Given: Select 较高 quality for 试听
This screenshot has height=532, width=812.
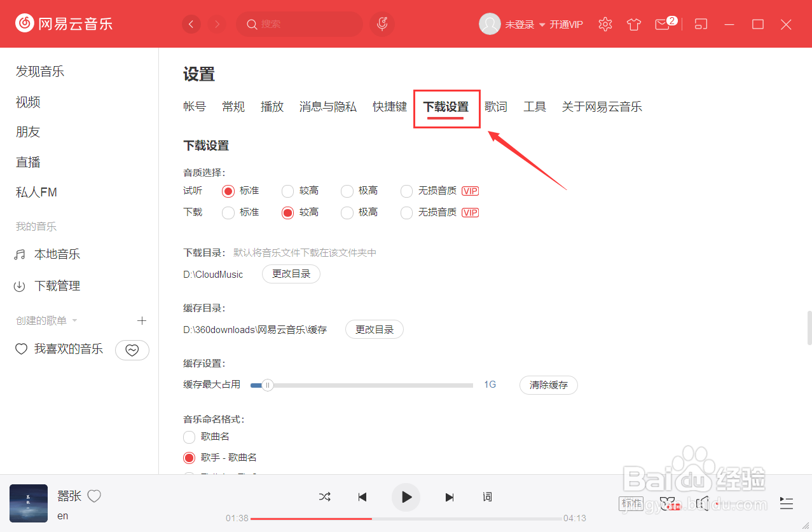Looking at the screenshot, I should pyautogui.click(x=288, y=191).
